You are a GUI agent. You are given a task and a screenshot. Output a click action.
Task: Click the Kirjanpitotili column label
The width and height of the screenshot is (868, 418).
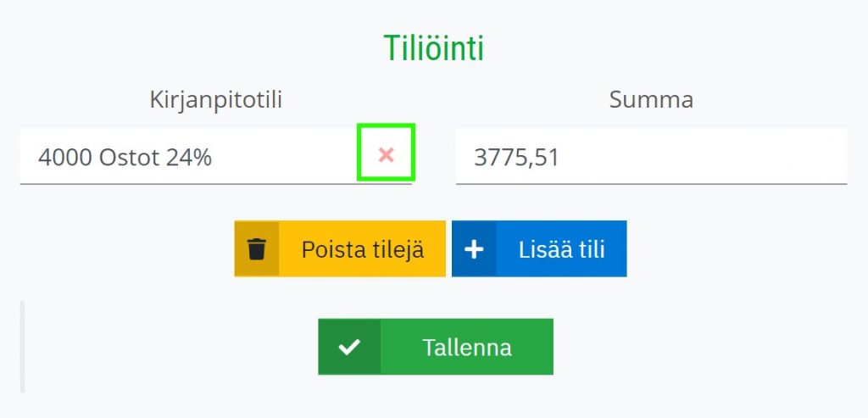click(216, 100)
